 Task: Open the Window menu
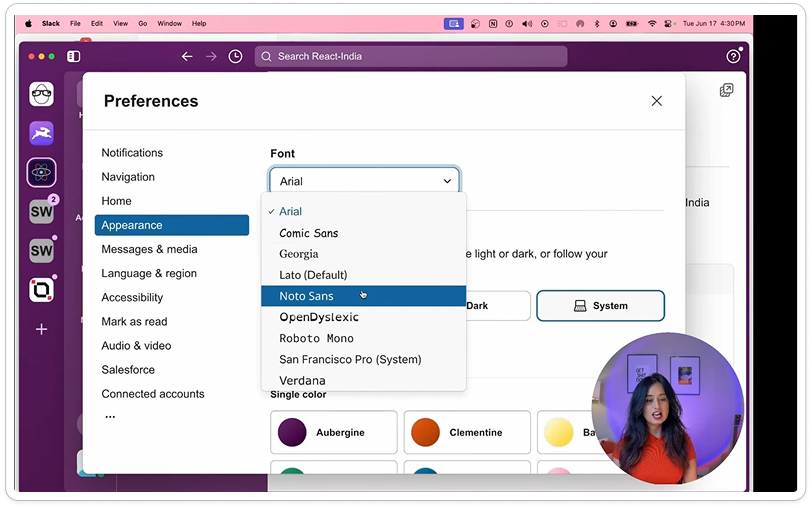169,23
